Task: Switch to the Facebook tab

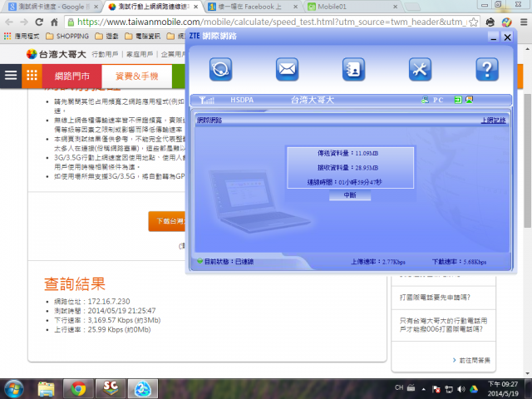Action: (251, 7)
